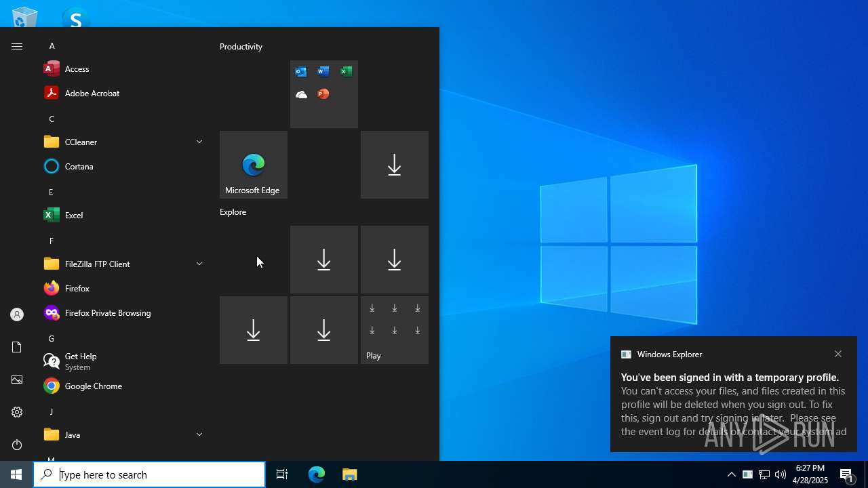The image size is (868, 488).
Task: Open OneDrive in the Office tile folder
Action: tap(301, 94)
